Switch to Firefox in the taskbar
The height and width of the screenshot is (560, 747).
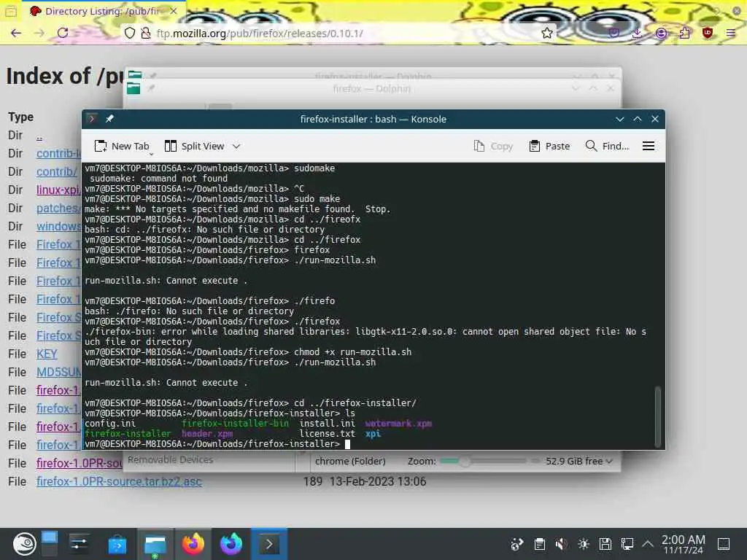pyautogui.click(x=193, y=544)
